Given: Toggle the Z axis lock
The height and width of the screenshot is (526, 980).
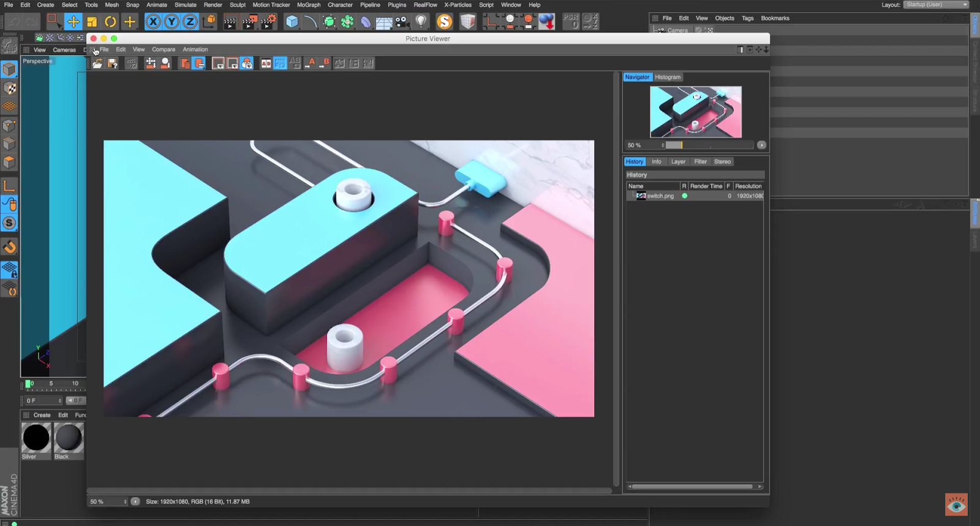Looking at the screenshot, I should click(190, 22).
